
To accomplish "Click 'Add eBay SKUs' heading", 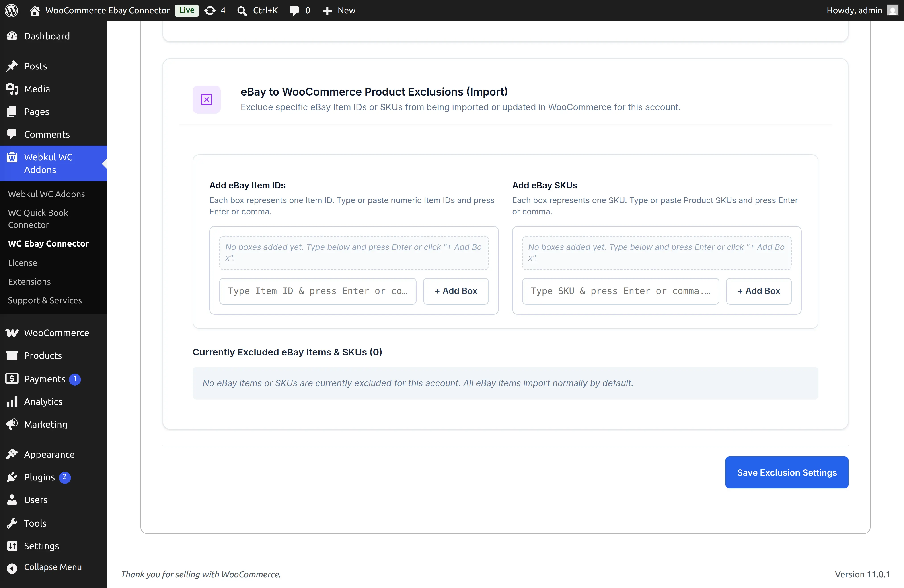I will 544,185.
